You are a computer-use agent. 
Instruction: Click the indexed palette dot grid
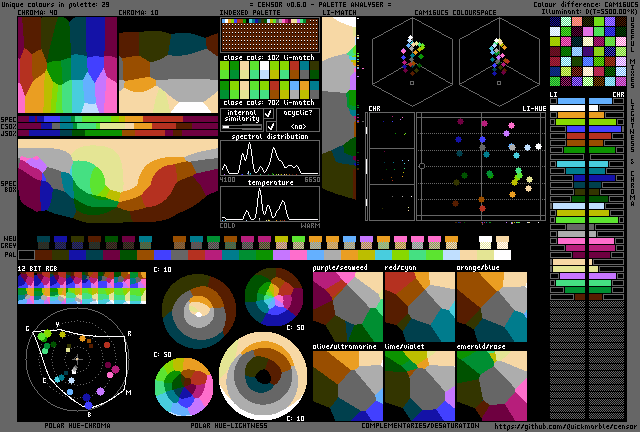pyautogui.click(x=270, y=36)
